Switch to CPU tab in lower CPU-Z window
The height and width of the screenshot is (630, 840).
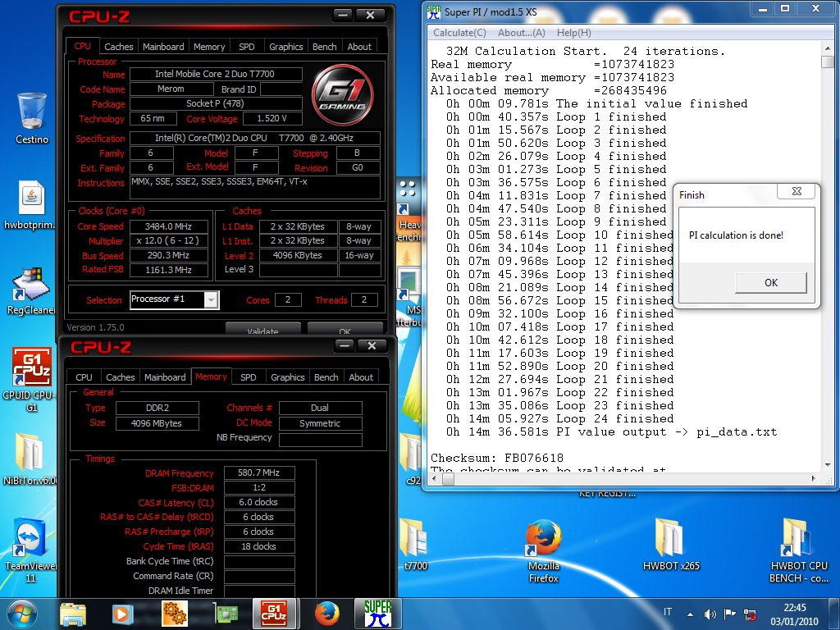(84, 377)
